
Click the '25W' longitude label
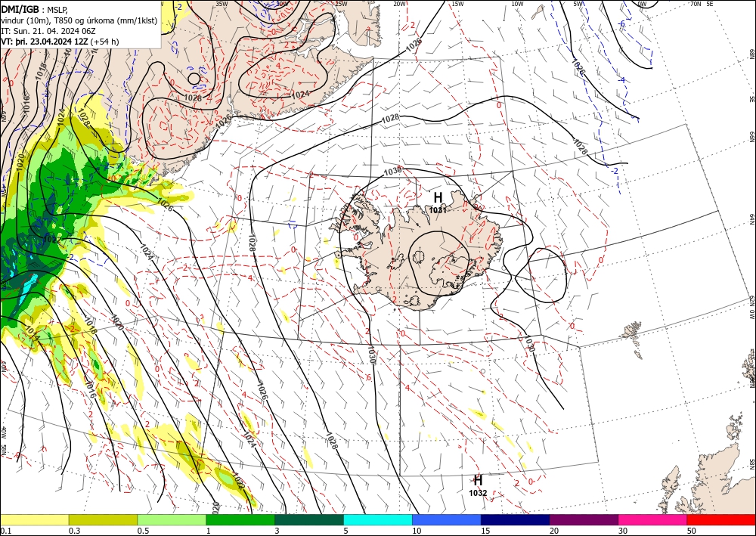(x=341, y=3)
